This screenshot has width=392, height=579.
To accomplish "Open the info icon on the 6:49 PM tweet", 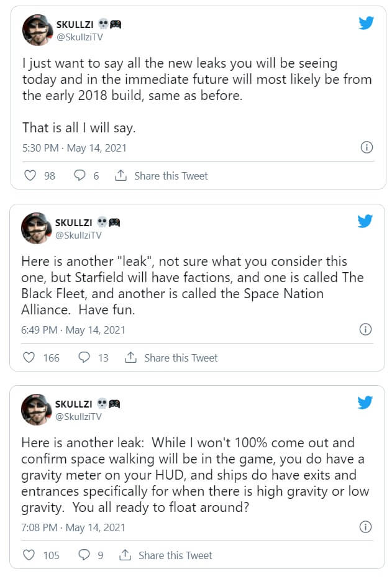I will [366, 329].
